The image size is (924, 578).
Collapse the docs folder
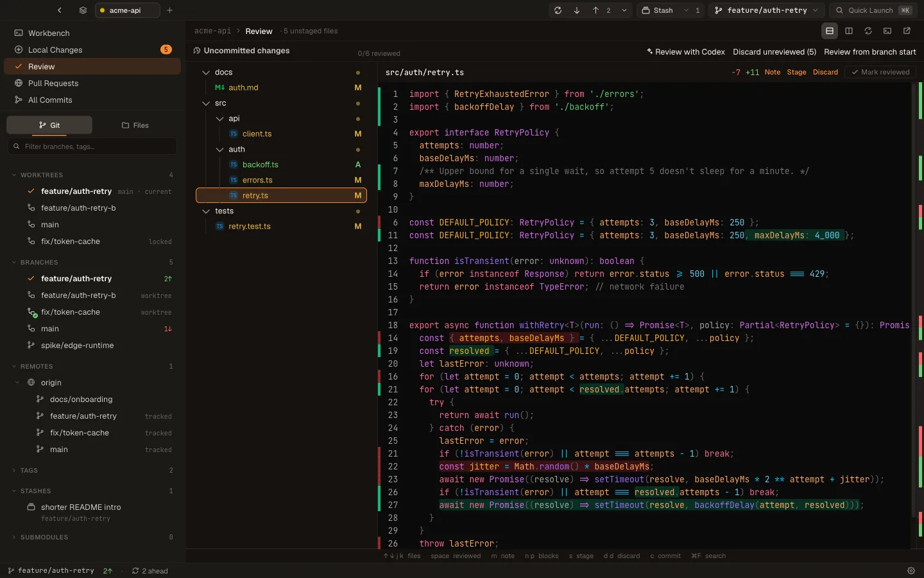(x=206, y=72)
